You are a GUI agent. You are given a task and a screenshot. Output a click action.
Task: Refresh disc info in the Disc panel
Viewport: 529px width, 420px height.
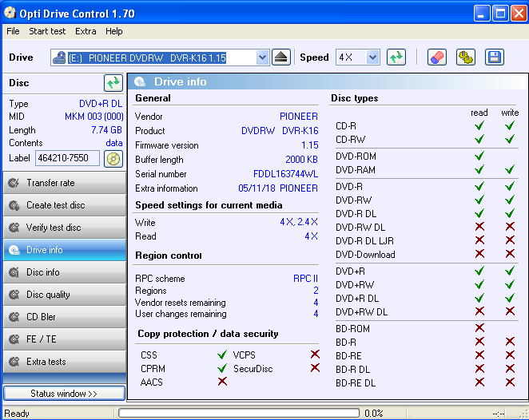click(113, 83)
